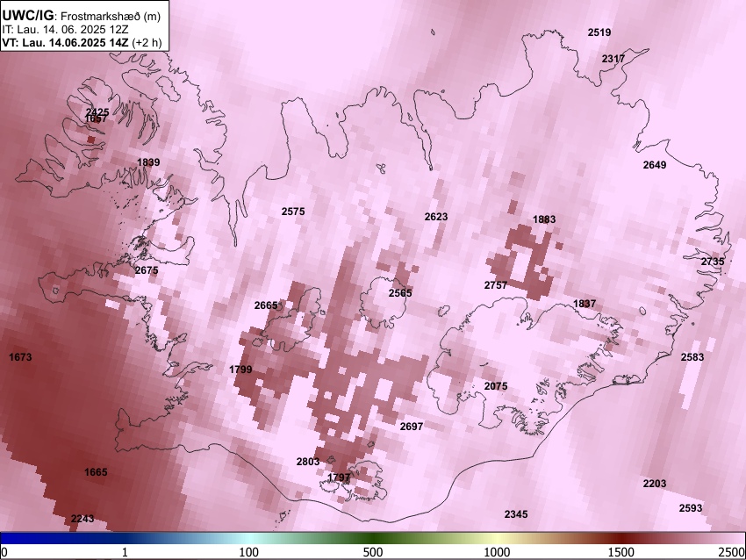Click the 2317 value label
The width and height of the screenshot is (746, 560).
coord(613,59)
